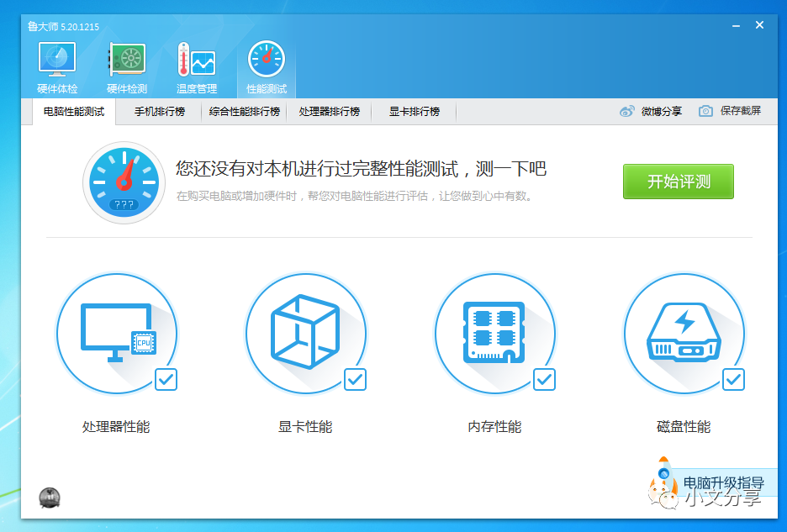The image size is (787, 532).
Task: Uncheck the 显卡性能 checkbox
Action: tap(356, 379)
